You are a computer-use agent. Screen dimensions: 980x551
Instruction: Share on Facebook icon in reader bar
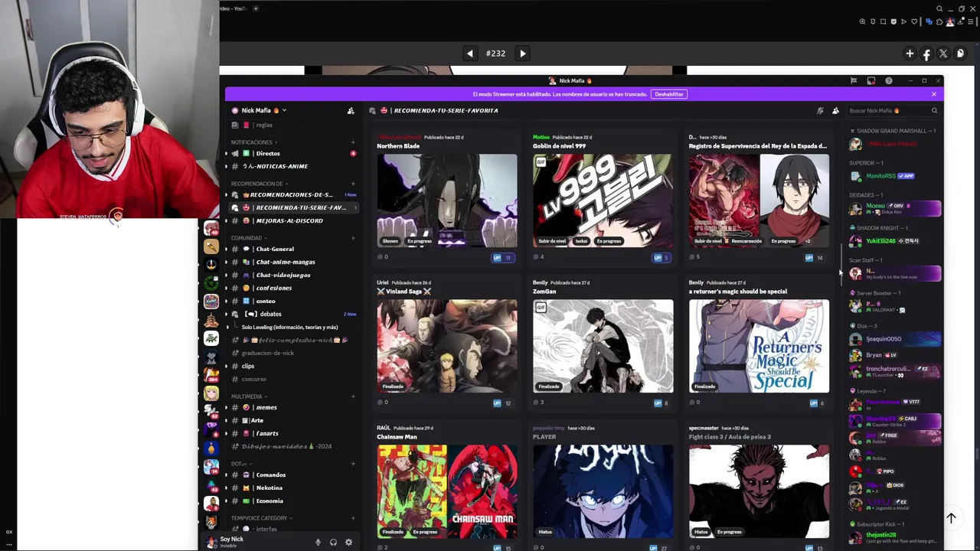pyautogui.click(x=926, y=54)
